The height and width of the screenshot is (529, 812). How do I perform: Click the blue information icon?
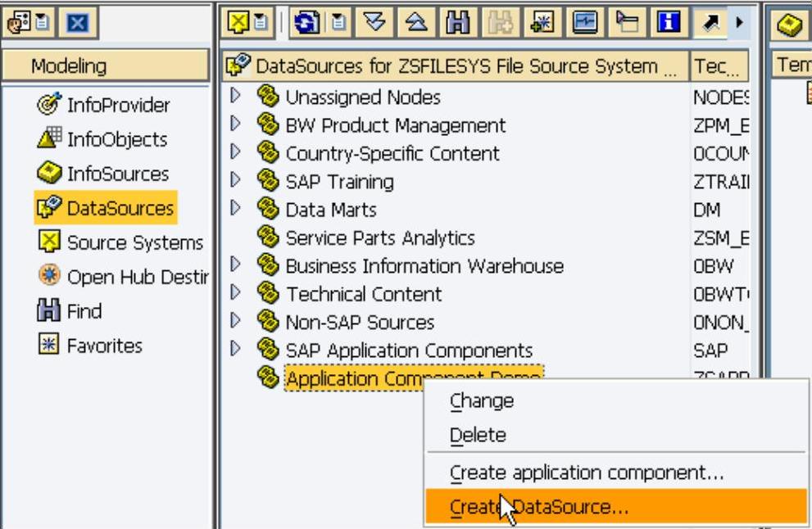click(669, 22)
